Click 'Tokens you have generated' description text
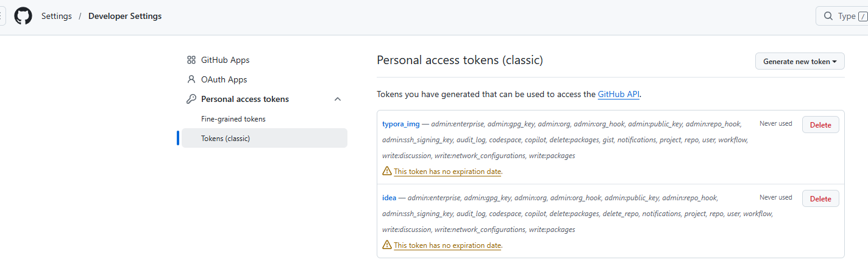Viewport: 868px width, 268px height. [x=509, y=95]
